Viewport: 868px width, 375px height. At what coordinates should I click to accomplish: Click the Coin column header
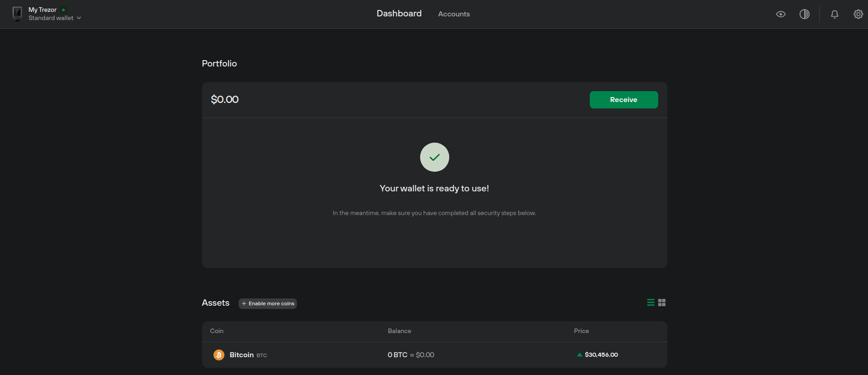217,331
